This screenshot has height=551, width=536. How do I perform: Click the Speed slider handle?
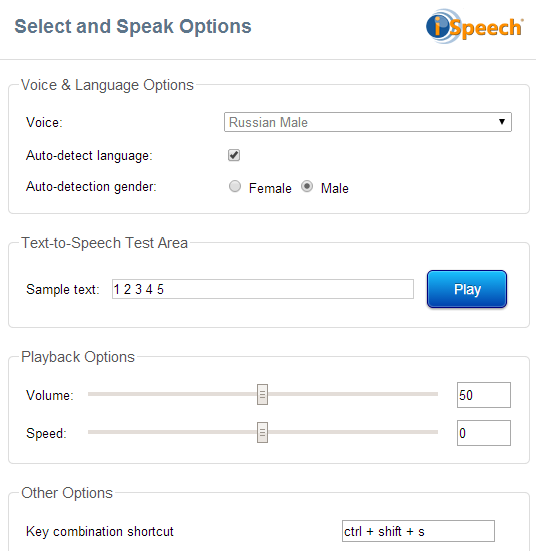(262, 432)
